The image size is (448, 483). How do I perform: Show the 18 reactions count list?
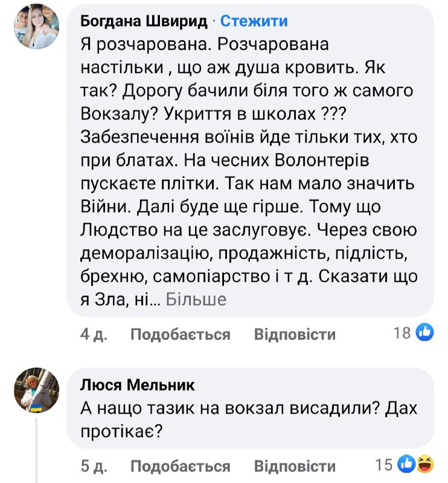point(402,333)
